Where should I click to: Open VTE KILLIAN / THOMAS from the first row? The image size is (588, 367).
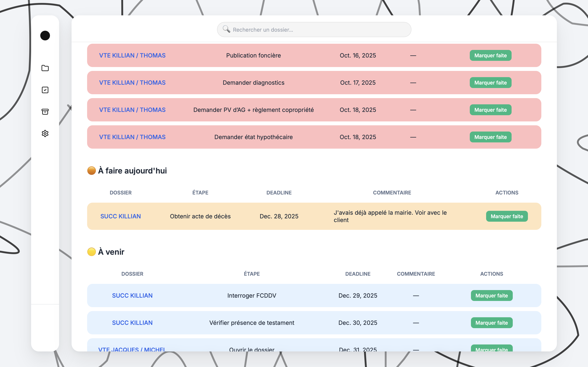click(132, 55)
